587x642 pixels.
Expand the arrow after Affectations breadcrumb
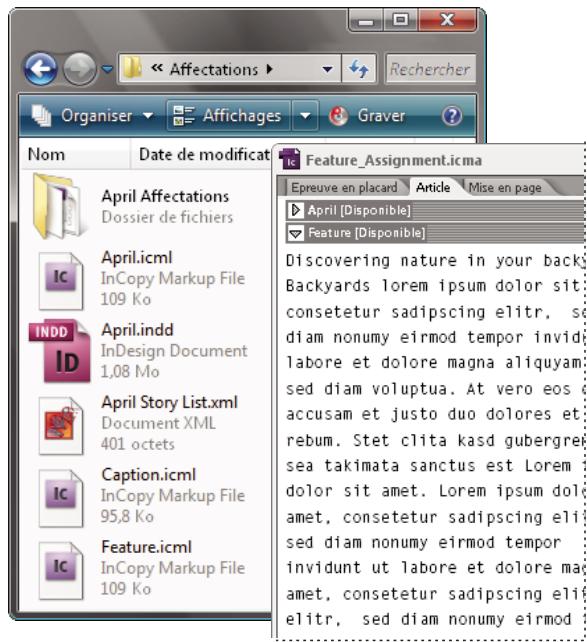pos(269,69)
